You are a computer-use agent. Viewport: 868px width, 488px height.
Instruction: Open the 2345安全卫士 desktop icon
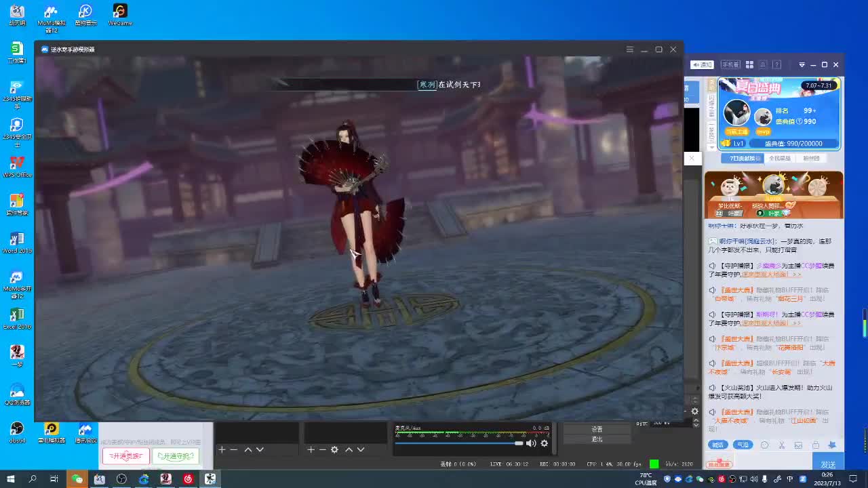[17, 133]
